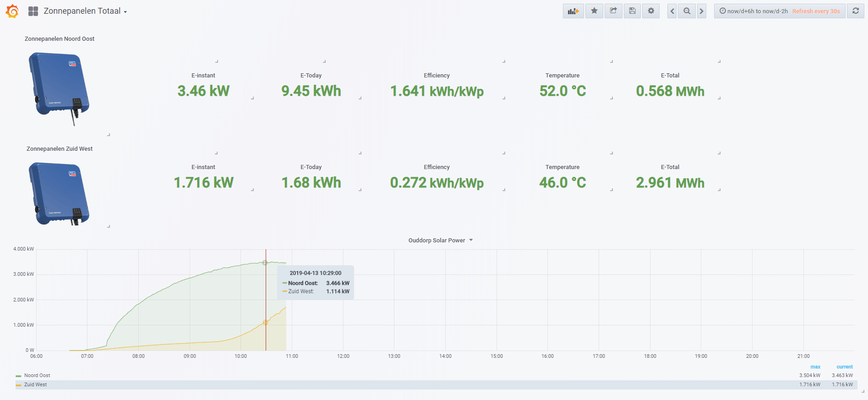Image resolution: width=868 pixels, height=400 pixels.
Task: Click Zuid West current value 1.716 kW in legend
Action: coord(842,385)
